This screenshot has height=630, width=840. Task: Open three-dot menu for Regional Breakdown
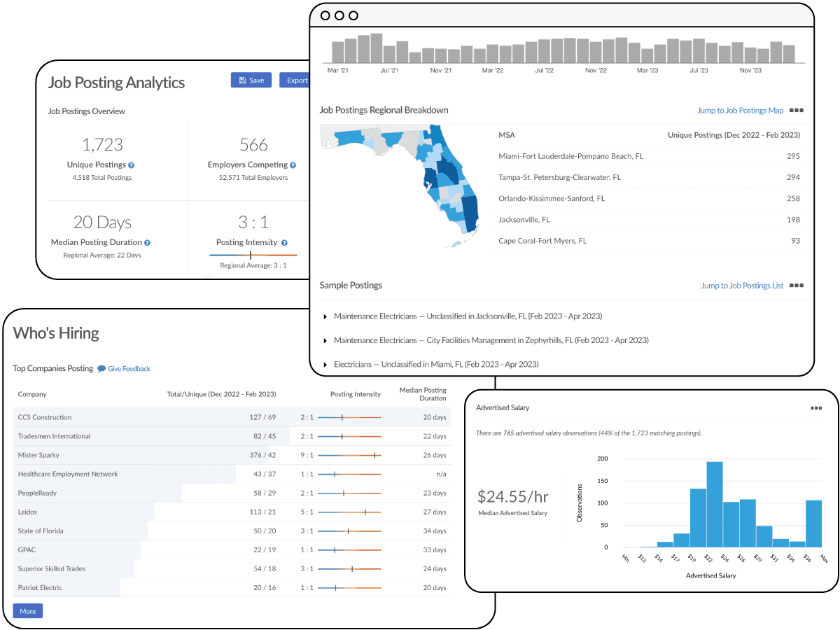point(796,111)
